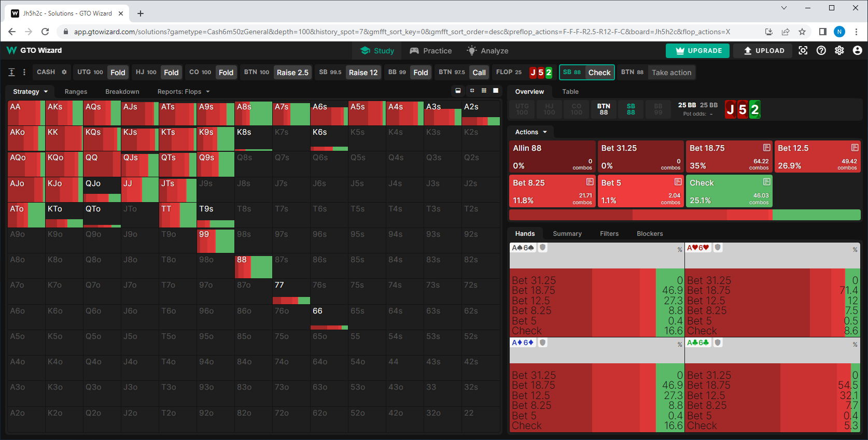
Task: Click the user account profile icon
Action: [x=857, y=50]
